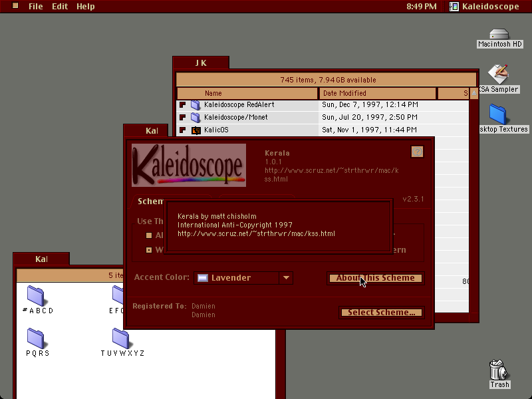
Task: Sort J K window by Date Modified
Action: 377,93
